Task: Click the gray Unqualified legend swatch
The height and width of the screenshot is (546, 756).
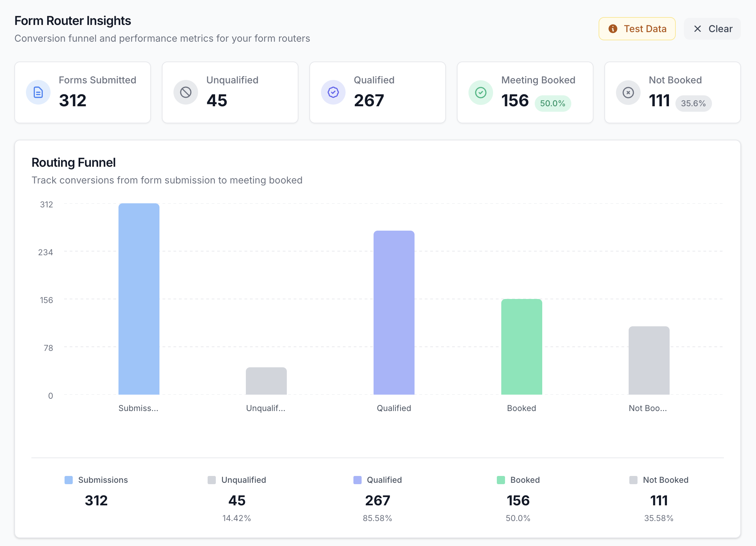Action: click(x=212, y=480)
